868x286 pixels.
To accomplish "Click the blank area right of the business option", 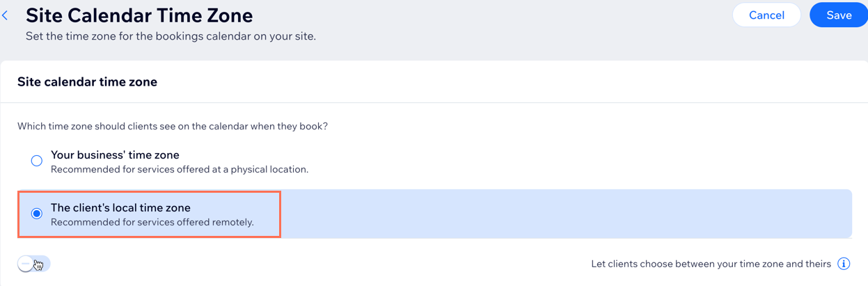I will (x=557, y=161).
